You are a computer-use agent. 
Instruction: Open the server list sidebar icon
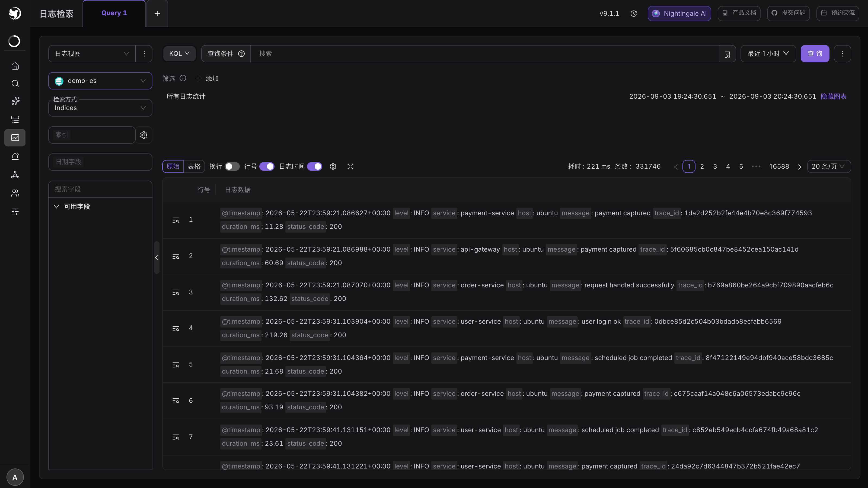point(15,119)
